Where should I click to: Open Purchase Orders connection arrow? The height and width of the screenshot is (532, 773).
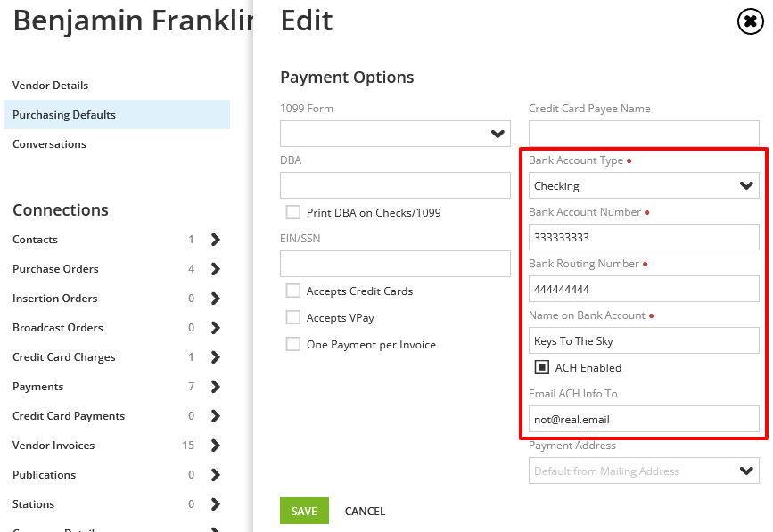click(215, 269)
